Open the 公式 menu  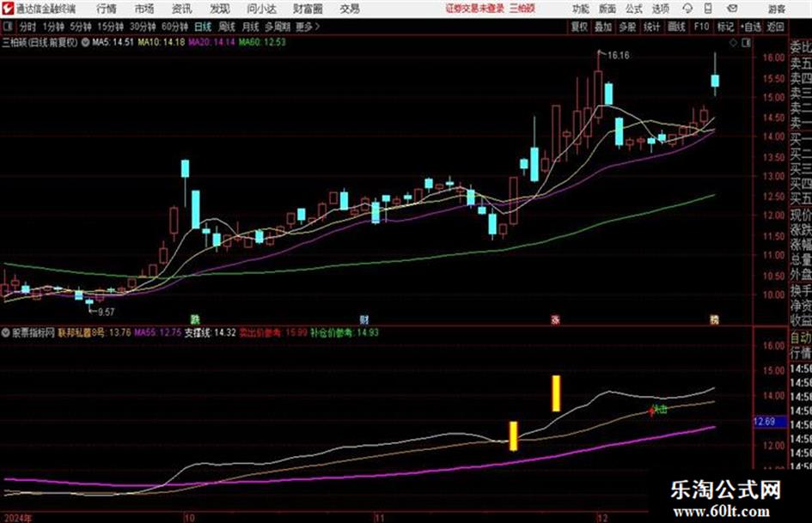click(634, 9)
